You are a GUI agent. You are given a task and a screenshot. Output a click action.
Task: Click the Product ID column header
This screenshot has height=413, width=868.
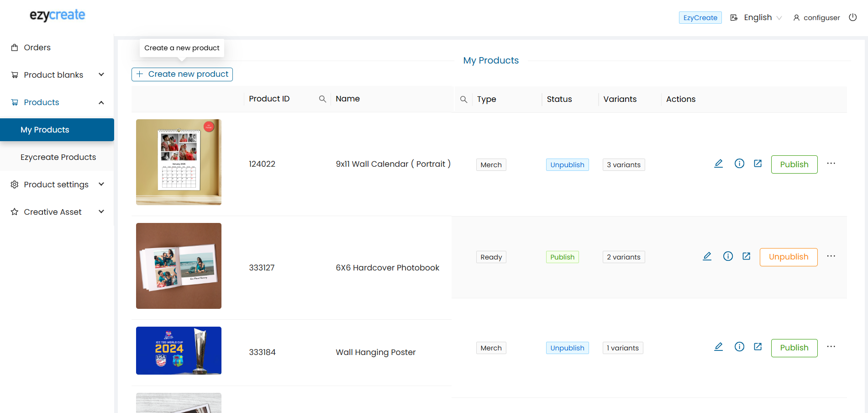(x=269, y=99)
